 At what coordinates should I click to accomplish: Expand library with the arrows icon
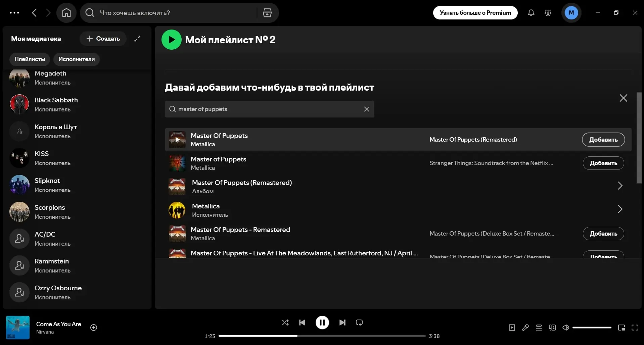(x=137, y=39)
